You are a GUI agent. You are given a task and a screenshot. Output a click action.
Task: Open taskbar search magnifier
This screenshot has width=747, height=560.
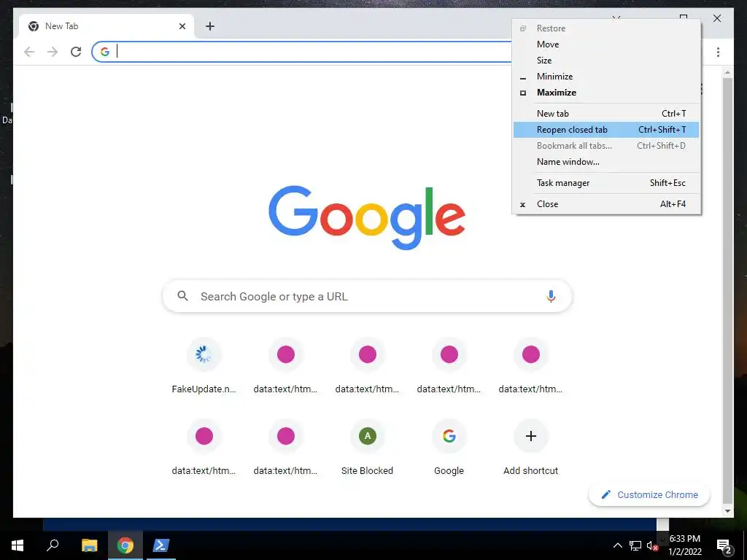[x=53, y=545]
